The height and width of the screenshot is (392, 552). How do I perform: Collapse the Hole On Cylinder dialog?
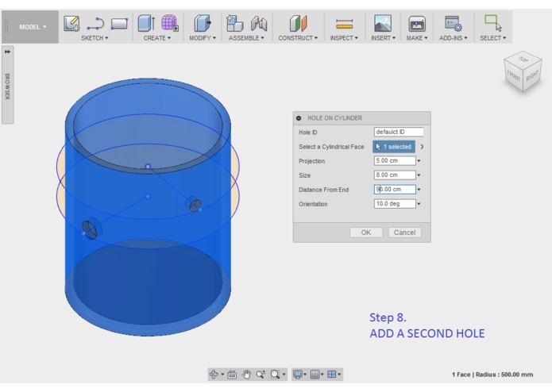pyautogui.click(x=299, y=118)
